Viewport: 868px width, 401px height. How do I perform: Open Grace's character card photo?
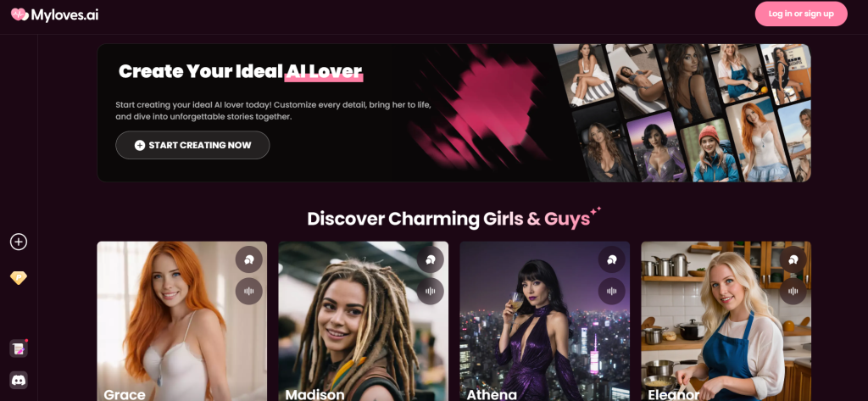[x=182, y=321]
